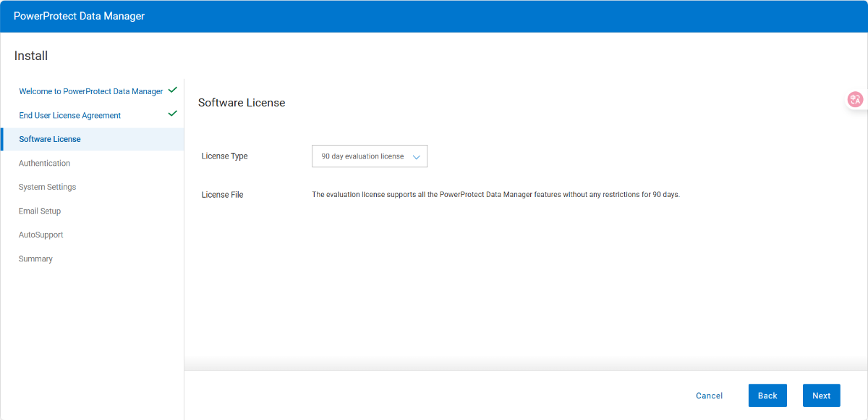This screenshot has width=868, height=420.
Task: Click the evaluation license description text
Action: [496, 195]
